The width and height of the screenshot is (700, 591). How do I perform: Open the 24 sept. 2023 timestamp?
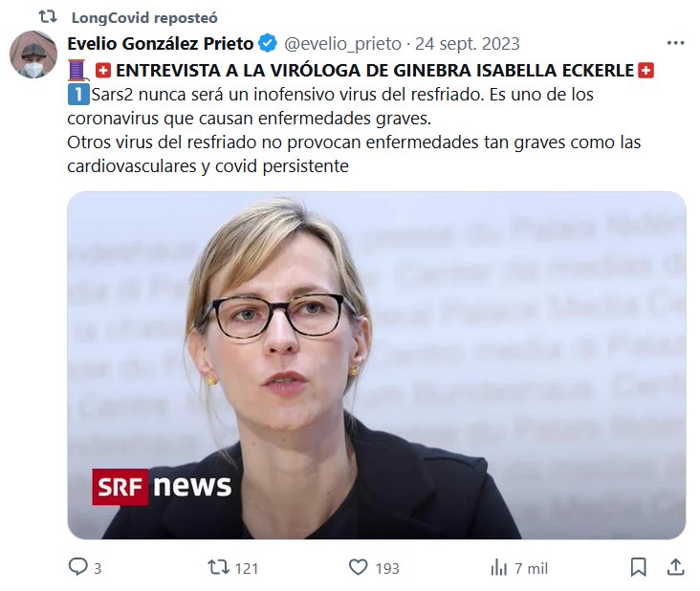click(x=468, y=44)
